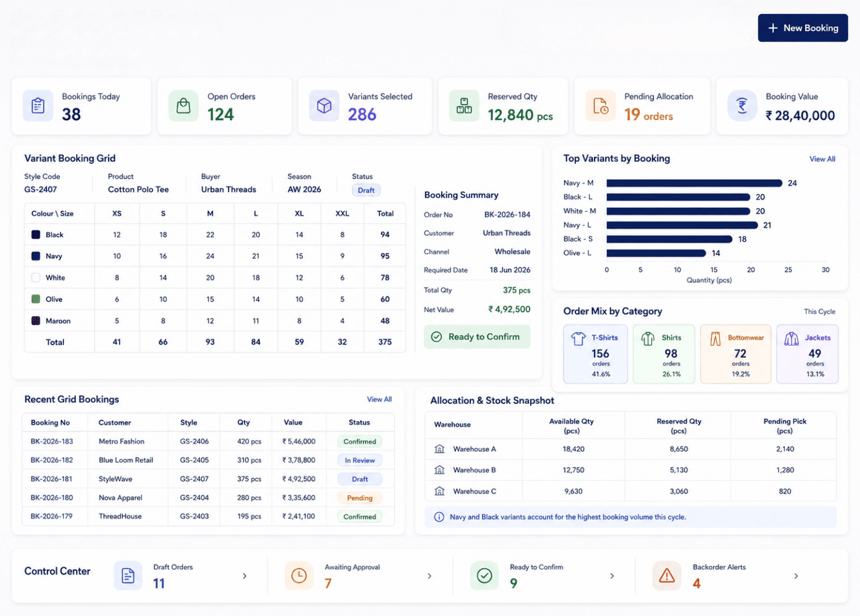Viewport: 860px width, 616px height.
Task: Click the Pending Pick column header
Action: 785,426
